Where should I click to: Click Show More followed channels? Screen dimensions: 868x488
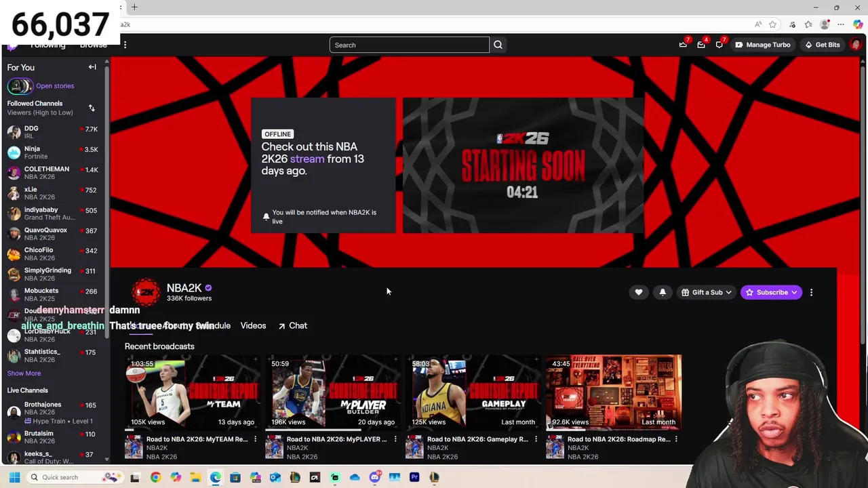point(24,373)
